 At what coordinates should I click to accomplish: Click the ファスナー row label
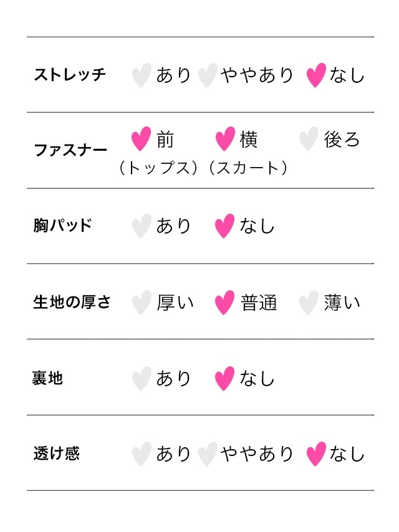coord(70,150)
